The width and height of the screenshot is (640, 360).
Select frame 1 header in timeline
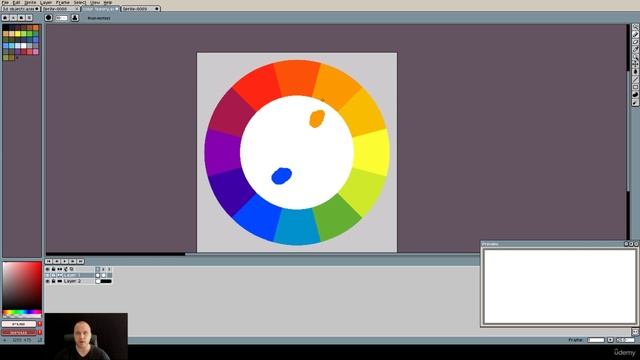[x=98, y=269]
